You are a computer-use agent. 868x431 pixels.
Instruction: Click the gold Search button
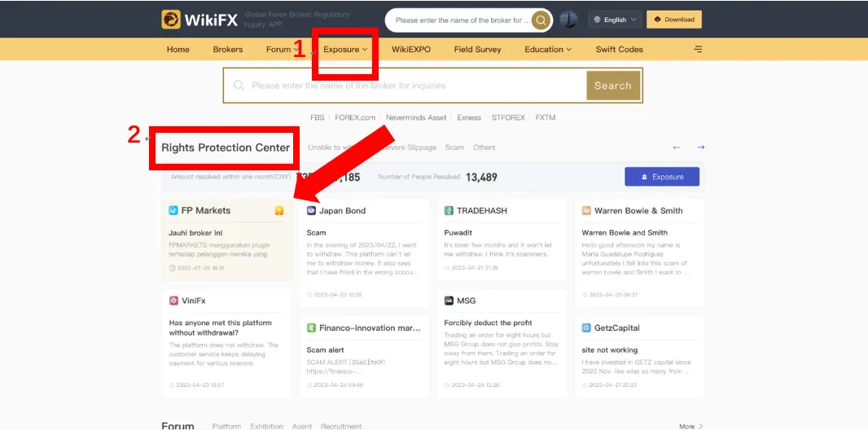(x=613, y=86)
